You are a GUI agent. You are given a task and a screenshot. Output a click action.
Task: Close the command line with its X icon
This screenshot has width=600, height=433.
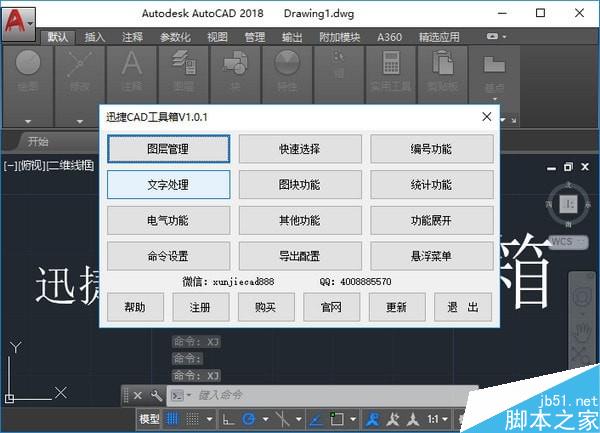pos(138,396)
